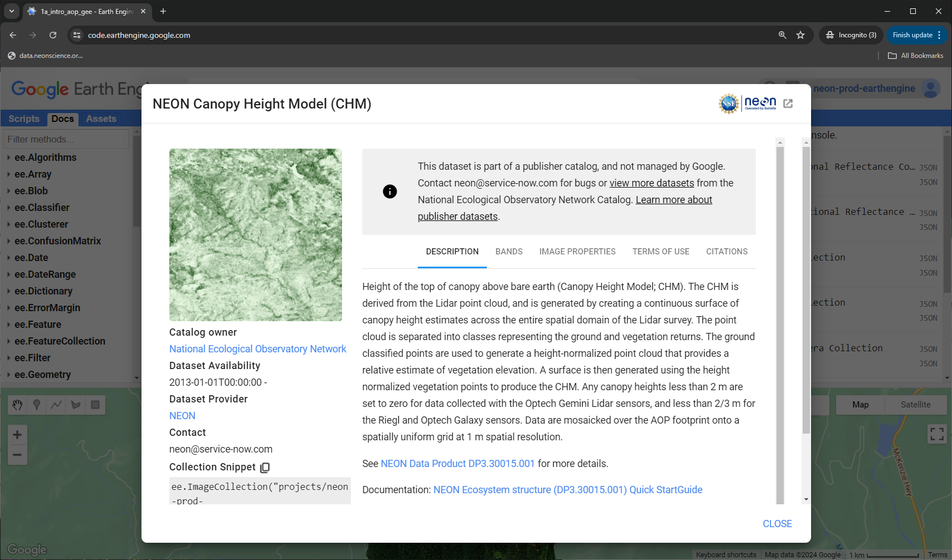Viewport: 952px width, 560px height.
Task: Select the pan hand map tool
Action: click(17, 405)
